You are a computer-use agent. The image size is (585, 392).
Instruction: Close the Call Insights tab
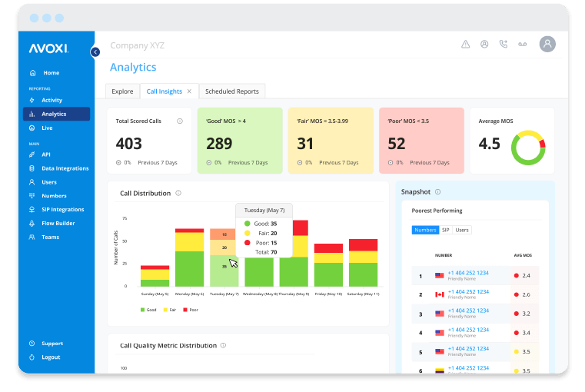point(189,91)
